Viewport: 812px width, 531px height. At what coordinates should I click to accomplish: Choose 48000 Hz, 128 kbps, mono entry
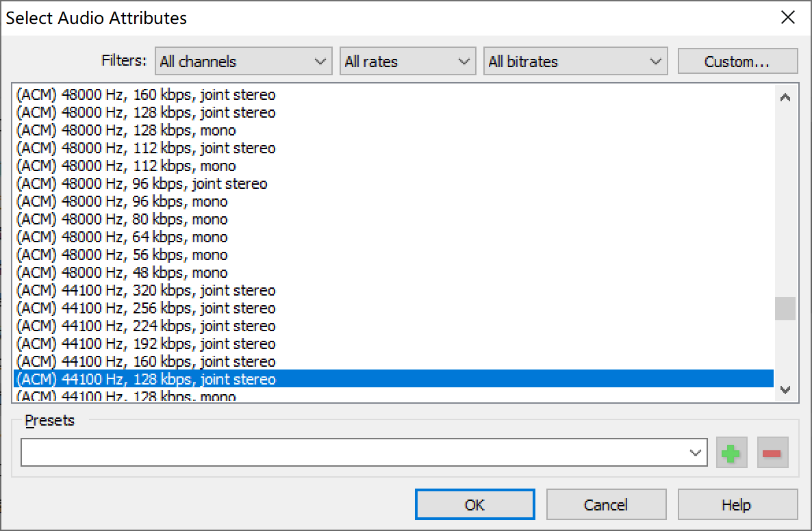(126, 131)
